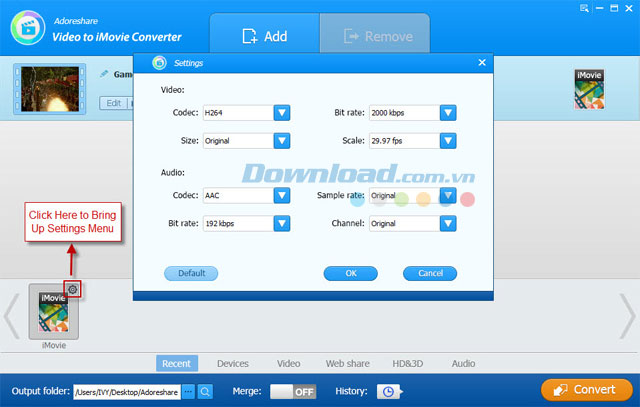Viewport: 640px width, 407px height.
Task: Click the Settings dialog logo icon
Action: pos(159,63)
